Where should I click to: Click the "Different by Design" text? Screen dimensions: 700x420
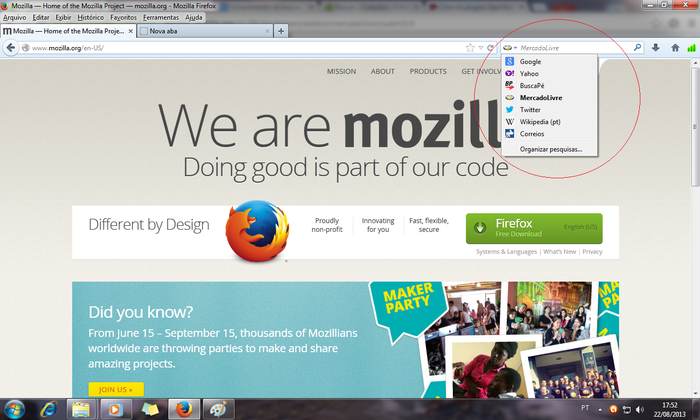pos(149,225)
